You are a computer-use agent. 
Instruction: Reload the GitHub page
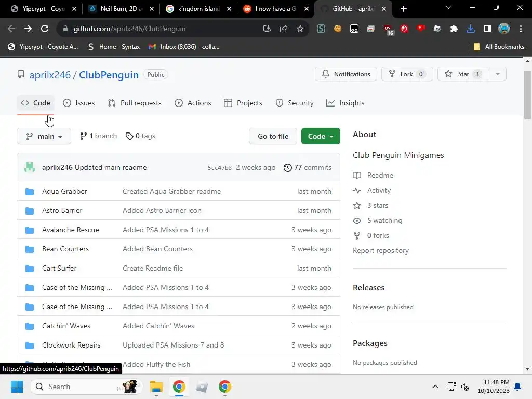45,29
